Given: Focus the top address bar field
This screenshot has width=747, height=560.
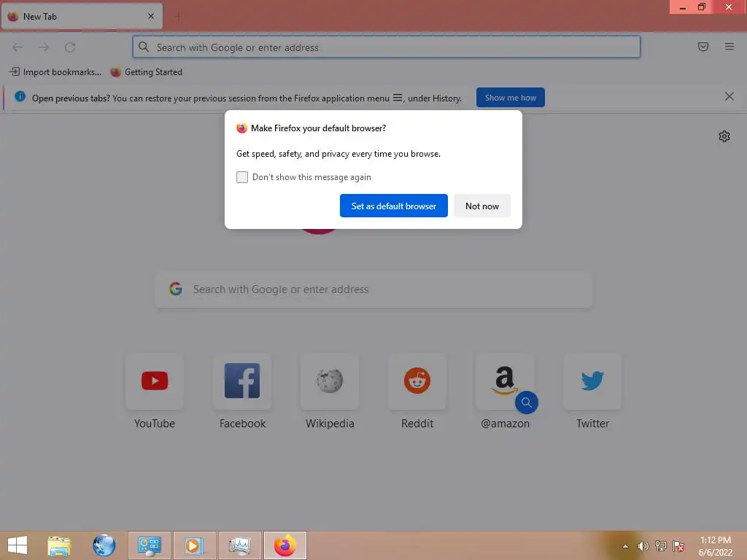Looking at the screenshot, I should pos(387,47).
